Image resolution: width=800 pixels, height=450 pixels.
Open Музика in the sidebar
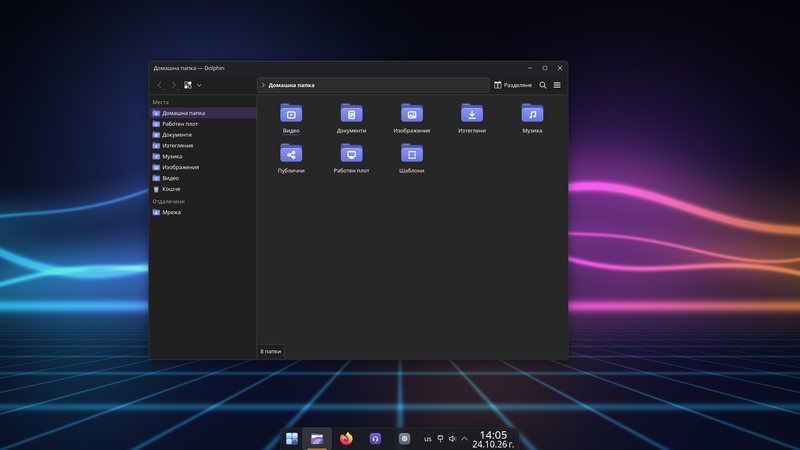(x=203, y=157)
